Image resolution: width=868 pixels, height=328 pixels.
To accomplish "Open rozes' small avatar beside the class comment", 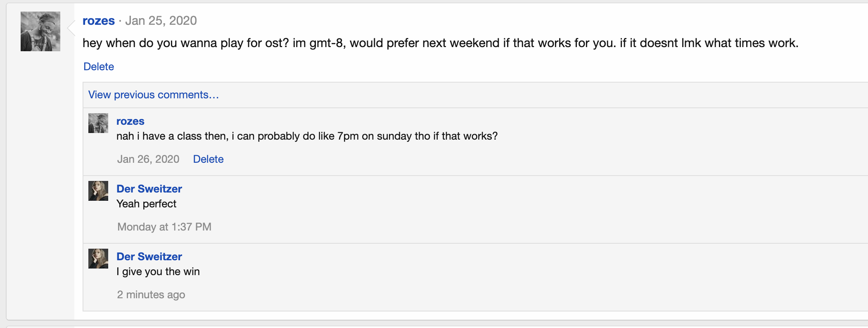I will pyautogui.click(x=98, y=123).
